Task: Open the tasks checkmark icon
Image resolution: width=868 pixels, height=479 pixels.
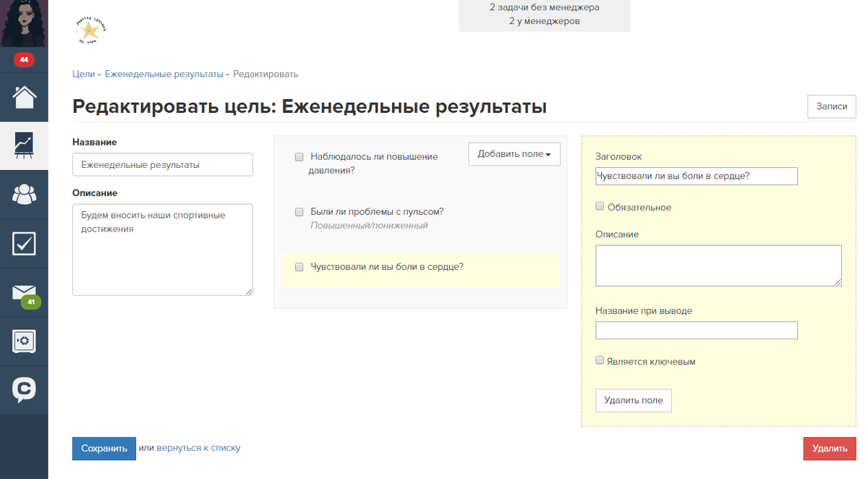Action: 24,244
